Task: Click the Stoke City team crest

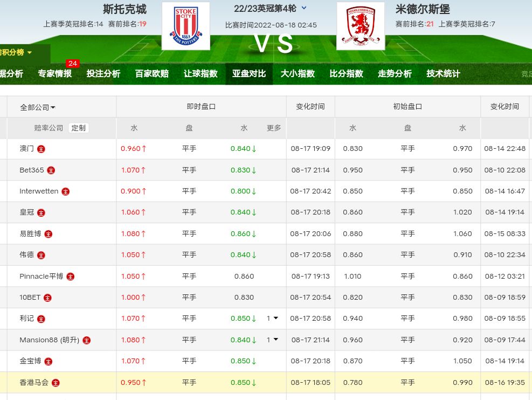Action: (185, 26)
